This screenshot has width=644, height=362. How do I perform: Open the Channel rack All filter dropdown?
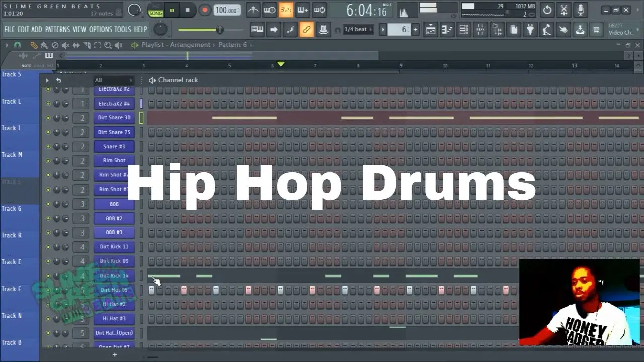pyautogui.click(x=114, y=80)
